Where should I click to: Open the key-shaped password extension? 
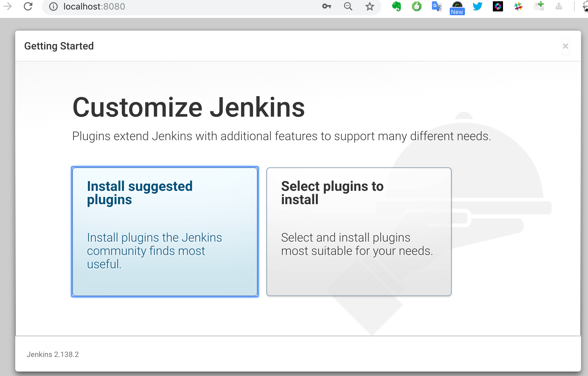(x=326, y=7)
